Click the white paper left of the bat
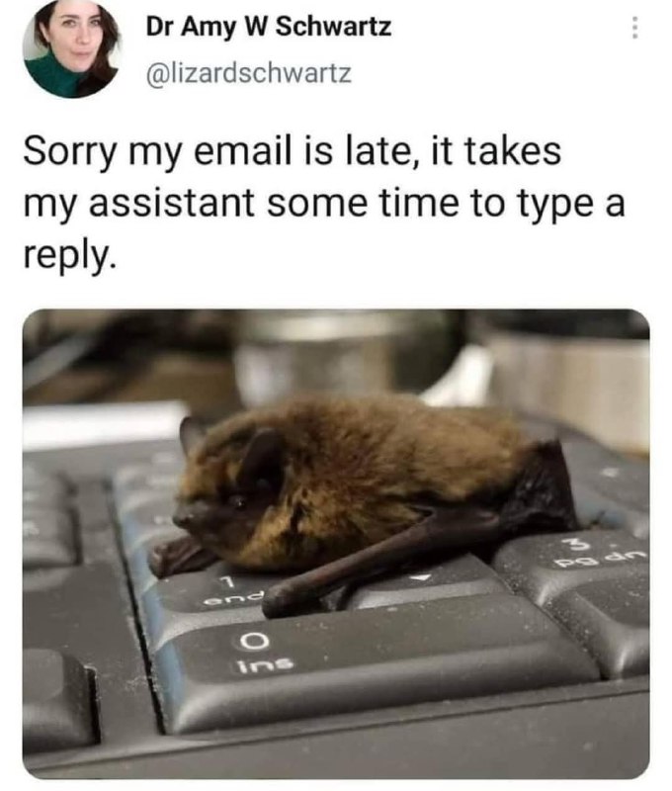The image size is (672, 791). click(x=101, y=424)
